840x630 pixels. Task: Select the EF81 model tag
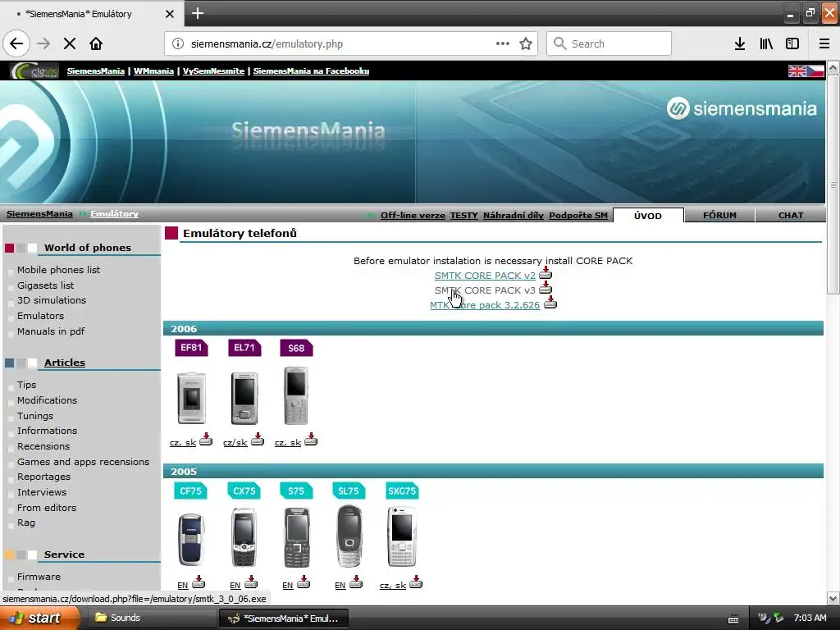(191, 348)
